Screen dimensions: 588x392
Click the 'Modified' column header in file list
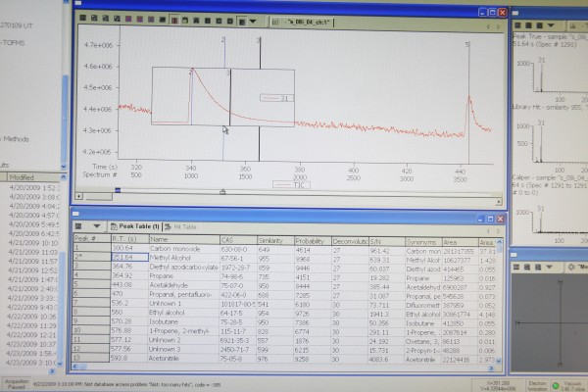click(x=32, y=177)
